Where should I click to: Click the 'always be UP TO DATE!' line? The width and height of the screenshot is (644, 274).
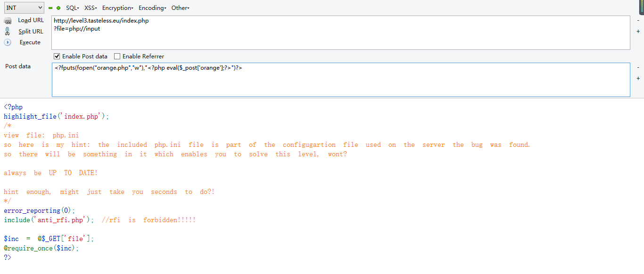point(51,173)
